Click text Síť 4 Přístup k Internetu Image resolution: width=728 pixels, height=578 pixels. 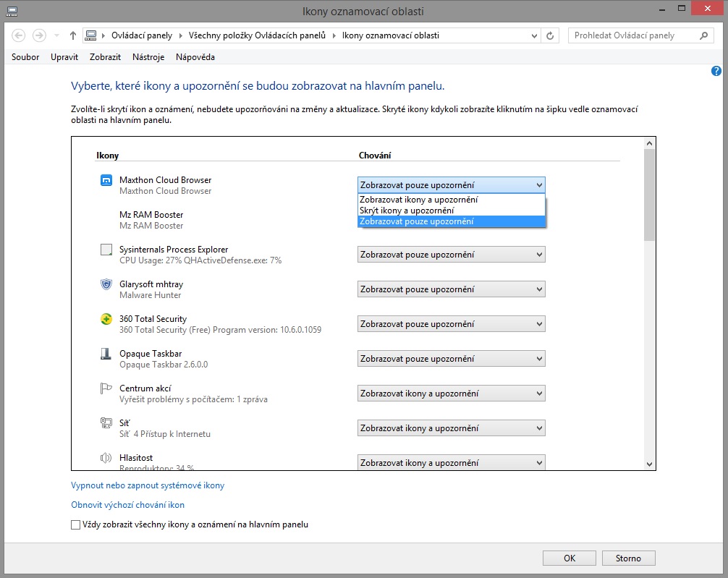click(165, 434)
